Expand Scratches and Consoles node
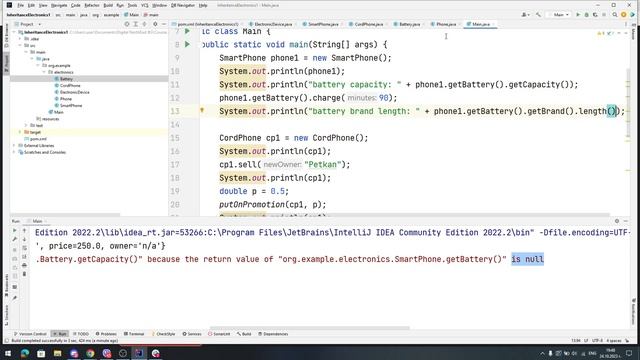The height and width of the screenshot is (360, 640). click(x=14, y=152)
